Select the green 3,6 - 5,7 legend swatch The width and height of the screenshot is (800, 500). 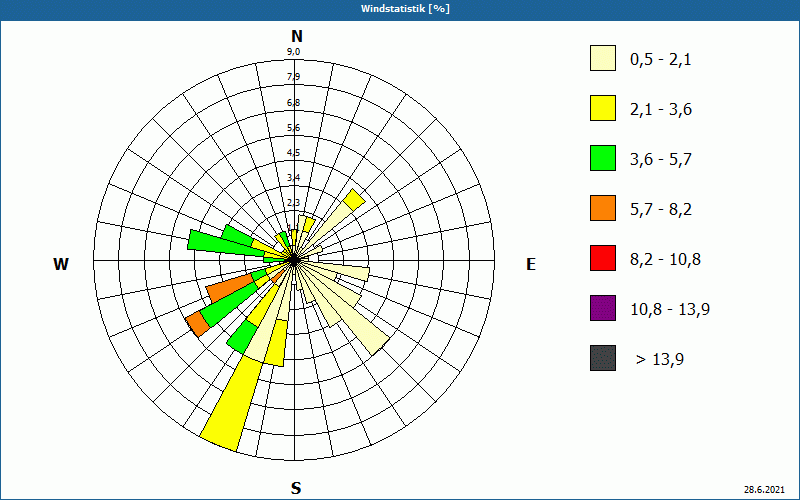(x=603, y=158)
